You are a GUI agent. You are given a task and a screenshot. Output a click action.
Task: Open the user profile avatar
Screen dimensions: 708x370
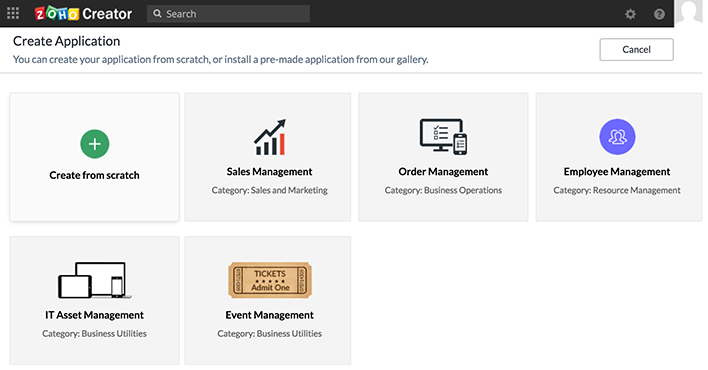click(x=689, y=13)
